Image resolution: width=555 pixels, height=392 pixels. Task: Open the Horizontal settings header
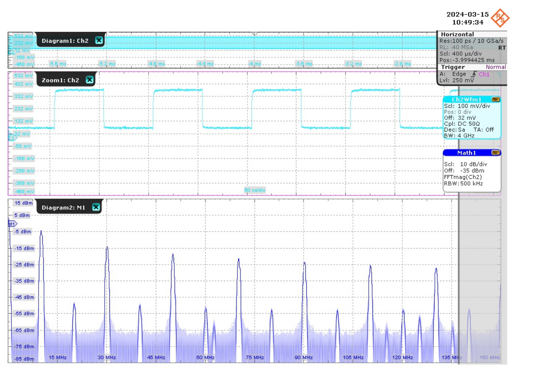[x=457, y=34]
